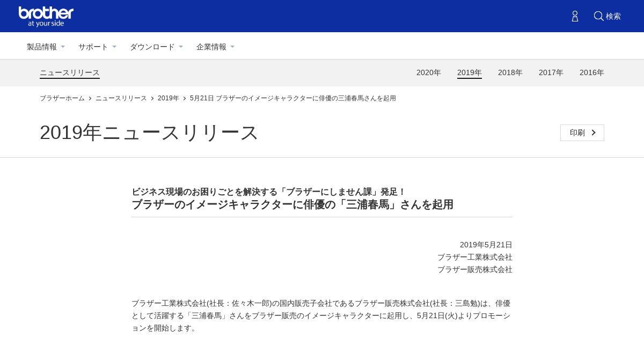Screen dimensions: 644x338
Task: Go to 2019年 breadcrumb link
Action: [169, 98]
